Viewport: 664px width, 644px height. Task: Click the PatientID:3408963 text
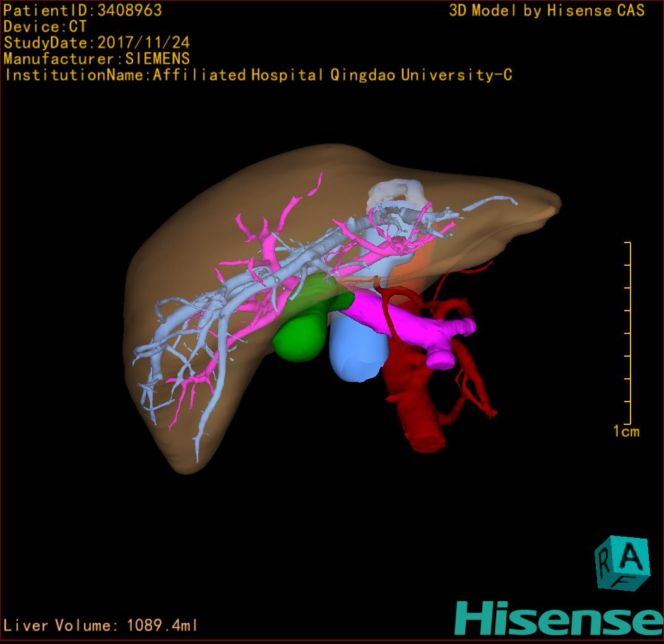[83, 10]
